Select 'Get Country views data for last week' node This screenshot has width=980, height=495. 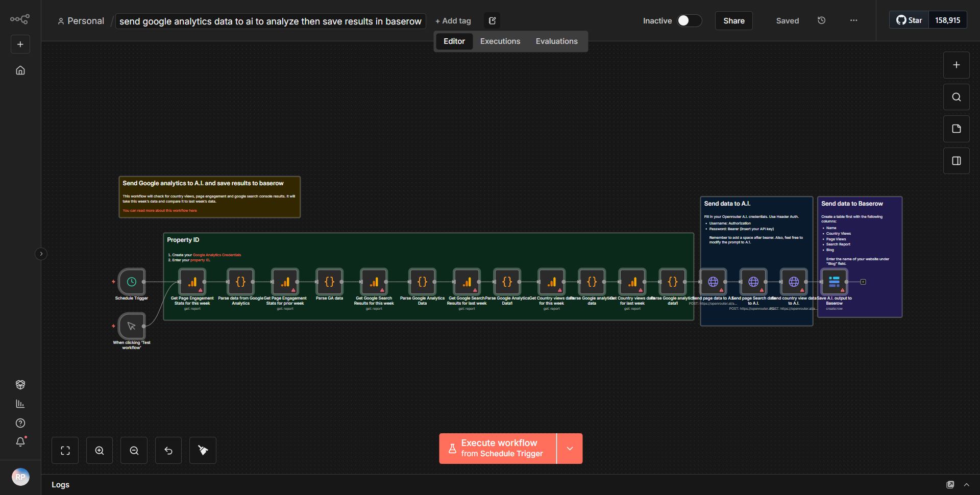point(632,282)
